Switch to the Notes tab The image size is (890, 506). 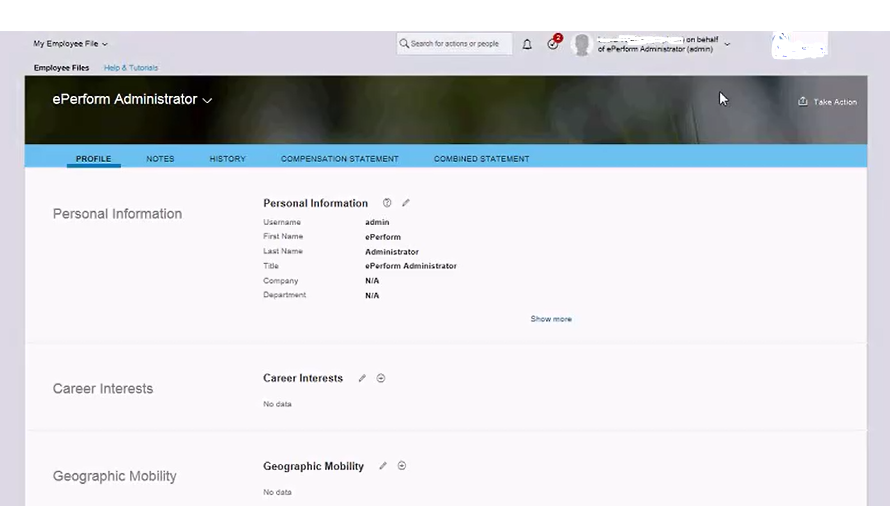click(x=160, y=159)
